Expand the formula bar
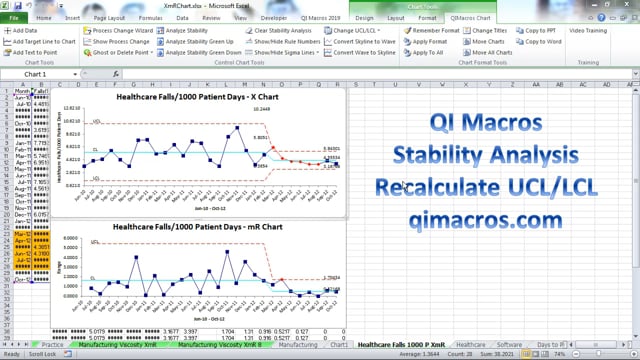 [636, 74]
